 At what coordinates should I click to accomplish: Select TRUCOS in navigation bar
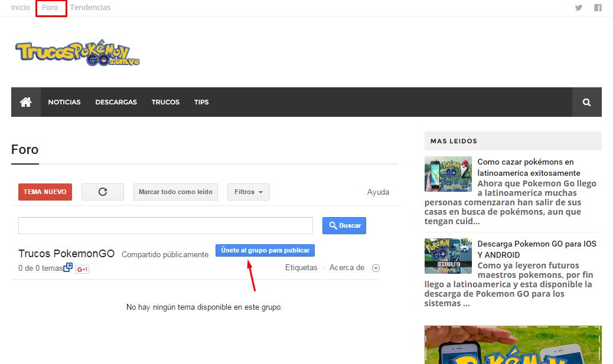pos(166,102)
